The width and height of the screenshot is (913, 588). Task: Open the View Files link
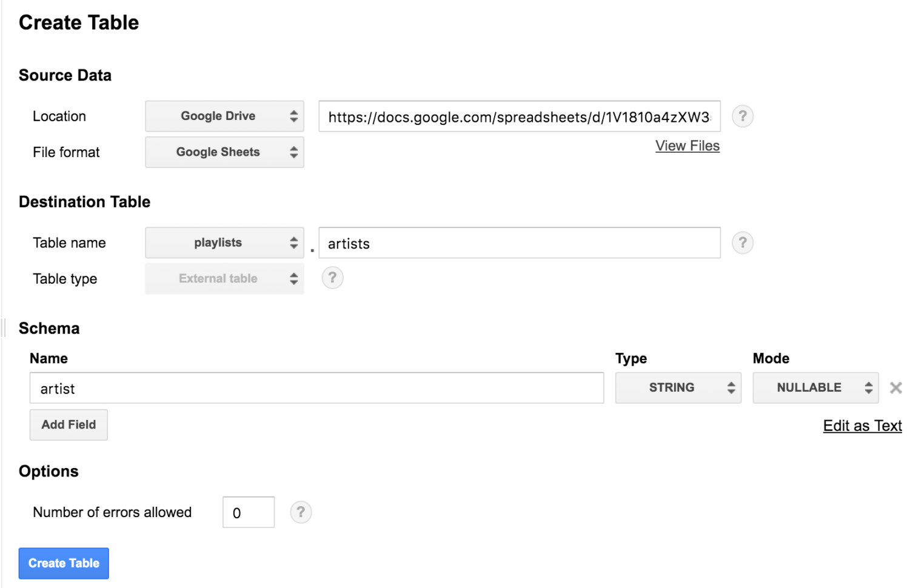pos(687,145)
